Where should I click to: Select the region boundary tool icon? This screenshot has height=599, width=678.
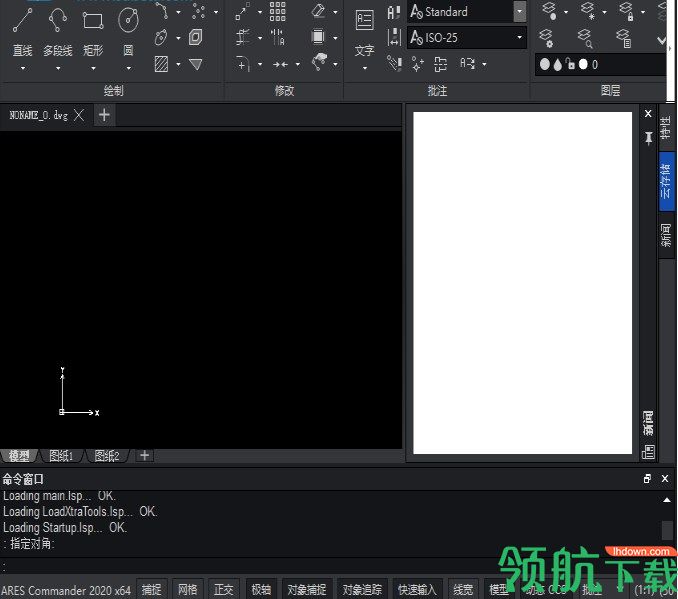195,38
